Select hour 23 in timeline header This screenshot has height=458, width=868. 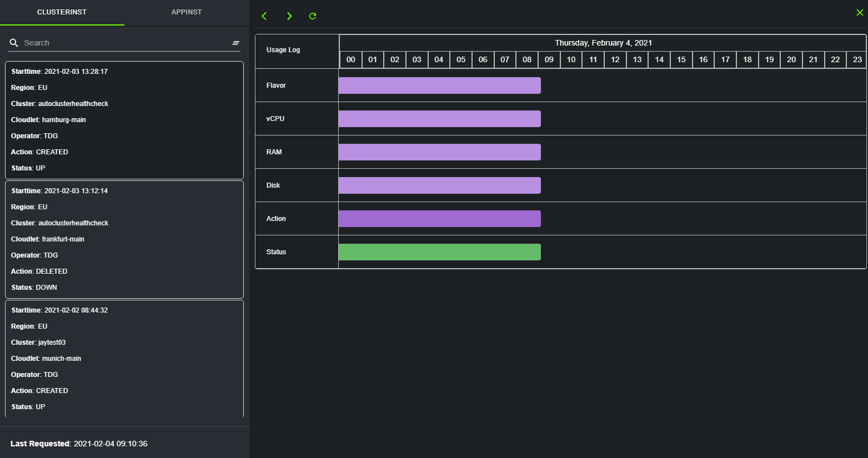[x=857, y=59]
